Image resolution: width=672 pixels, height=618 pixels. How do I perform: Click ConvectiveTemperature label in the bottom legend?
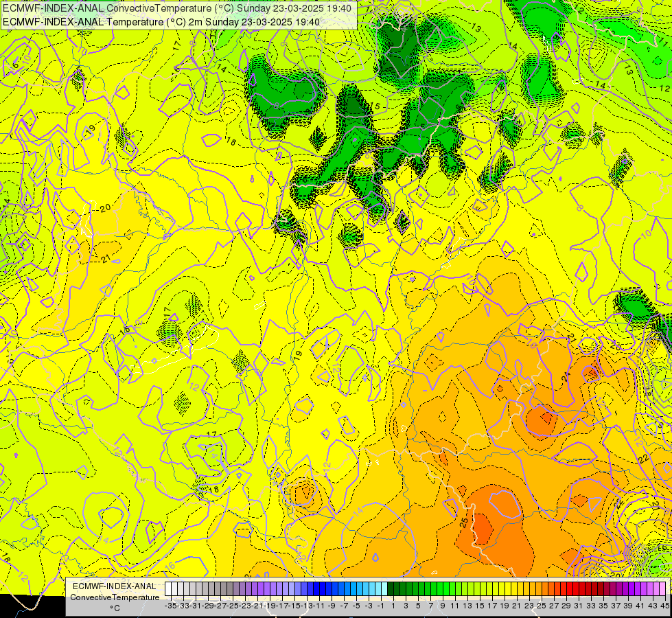click(x=115, y=597)
